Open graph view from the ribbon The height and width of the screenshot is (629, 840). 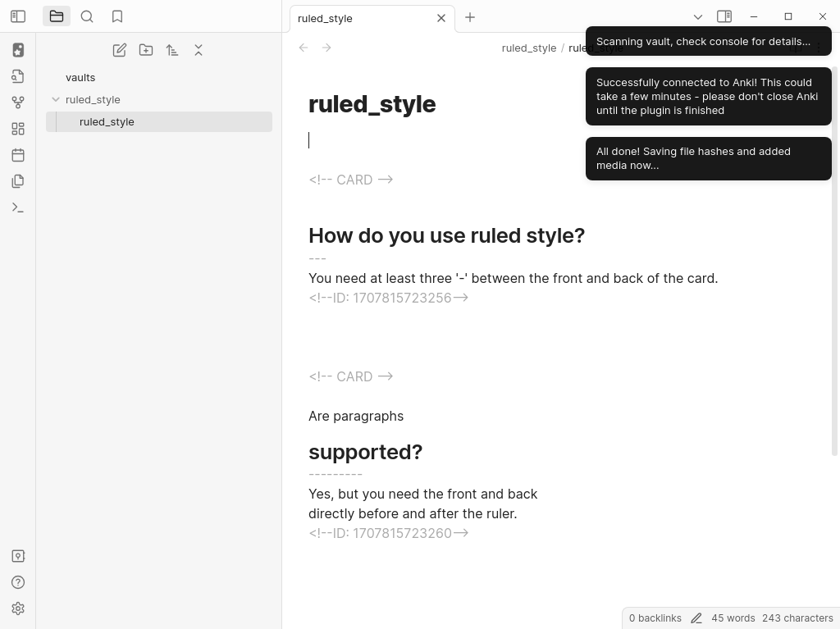(x=18, y=103)
